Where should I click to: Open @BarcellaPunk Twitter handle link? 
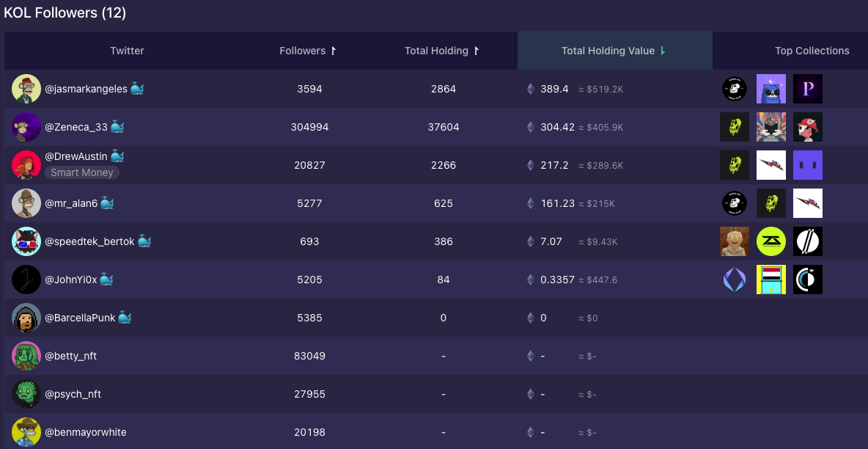pyautogui.click(x=80, y=318)
